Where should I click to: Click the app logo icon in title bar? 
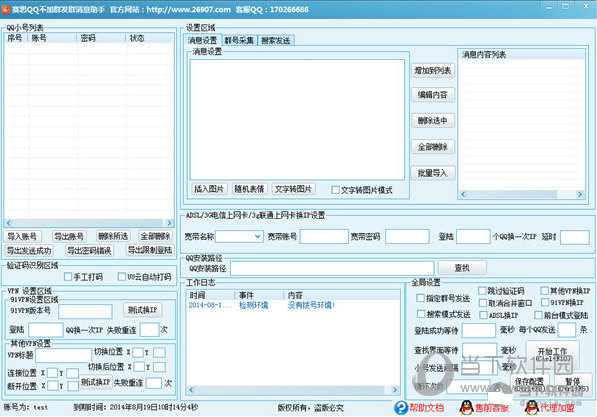point(6,9)
